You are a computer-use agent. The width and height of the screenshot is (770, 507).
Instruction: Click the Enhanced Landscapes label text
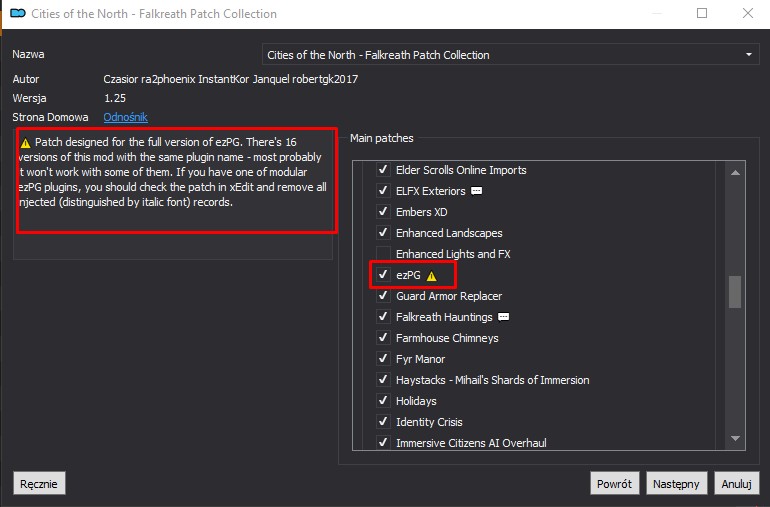point(449,233)
